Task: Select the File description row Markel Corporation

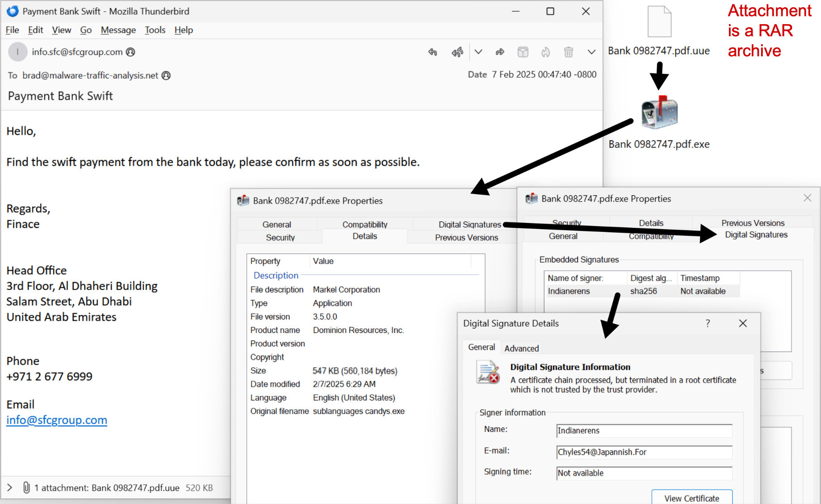Action: click(x=366, y=290)
